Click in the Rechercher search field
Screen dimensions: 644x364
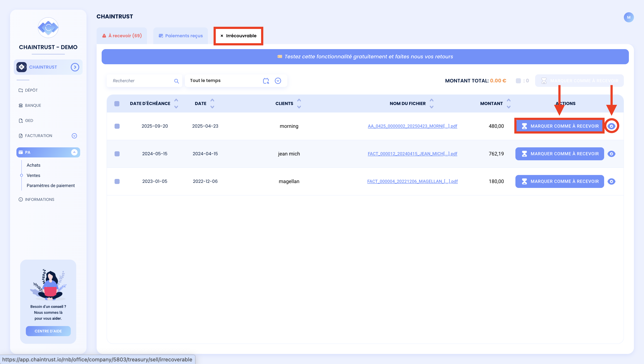142,81
